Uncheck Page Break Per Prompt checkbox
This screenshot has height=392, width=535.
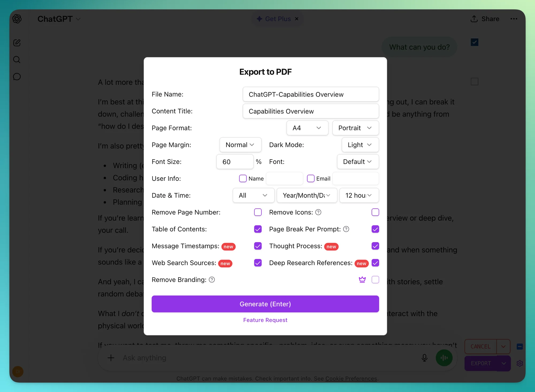(x=375, y=229)
